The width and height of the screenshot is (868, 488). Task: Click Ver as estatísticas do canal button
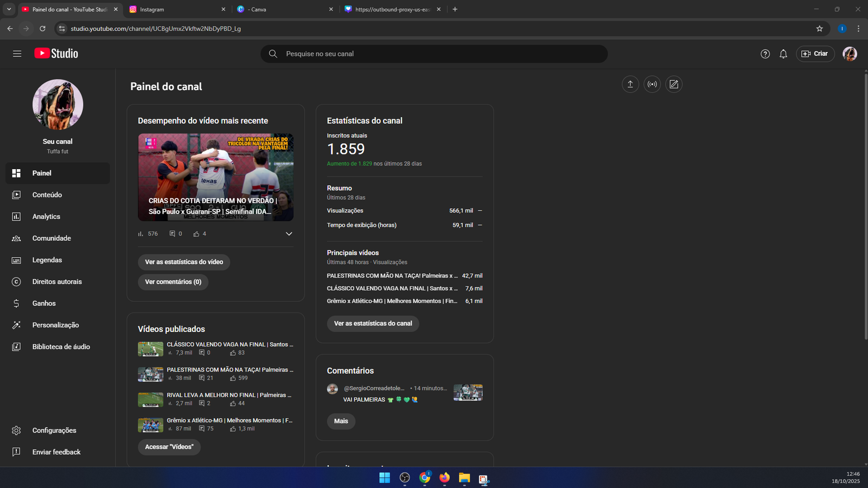(373, 323)
